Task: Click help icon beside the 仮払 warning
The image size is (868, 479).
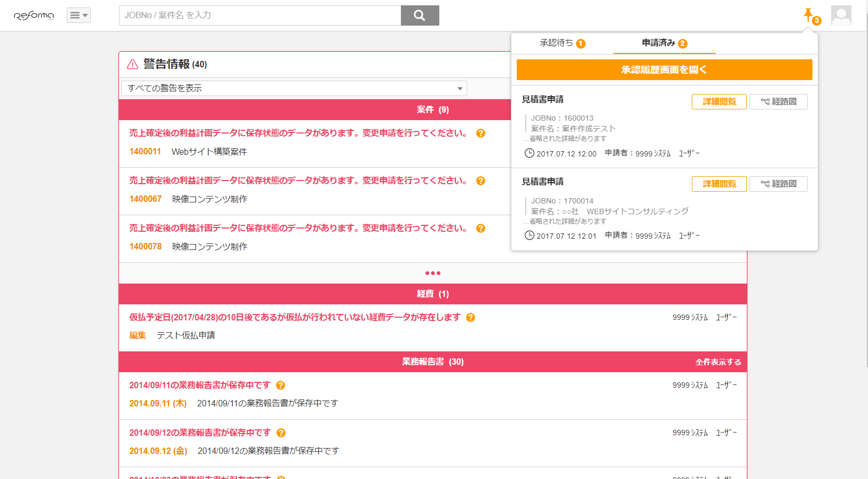Action: [x=470, y=318]
